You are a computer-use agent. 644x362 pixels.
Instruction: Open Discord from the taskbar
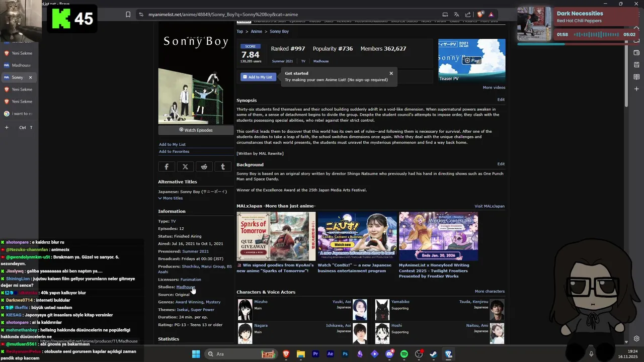[x=389, y=354]
